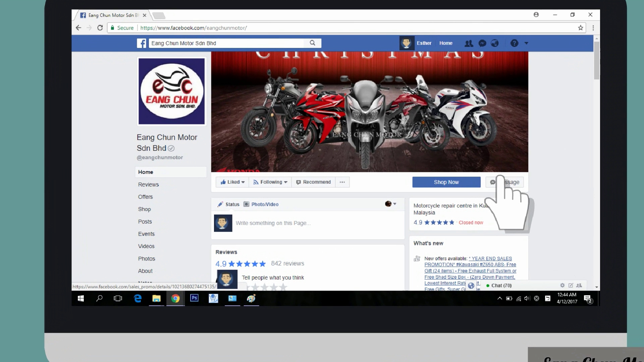This screenshot has height=362, width=644.
Task: Click chat create group icon
Action: pyautogui.click(x=579, y=285)
